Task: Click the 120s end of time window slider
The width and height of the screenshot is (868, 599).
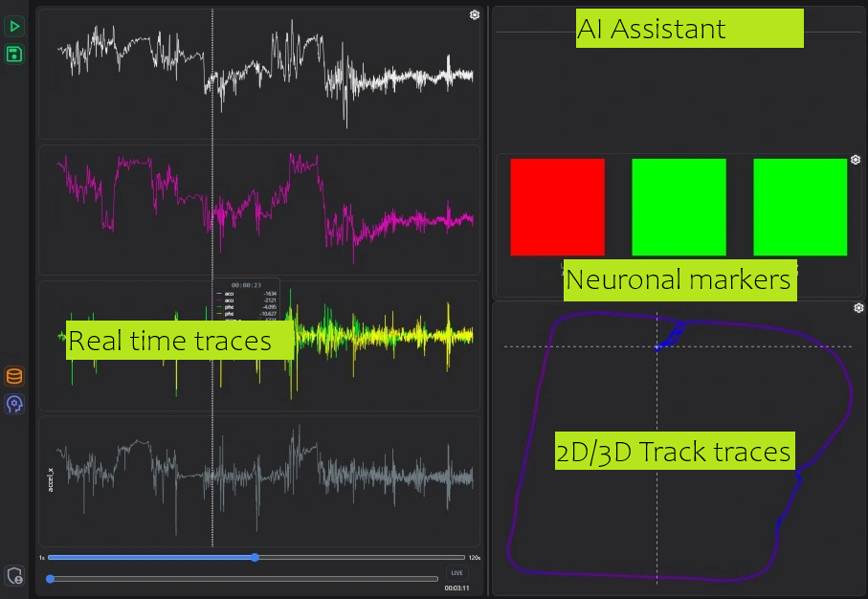Action: click(474, 557)
